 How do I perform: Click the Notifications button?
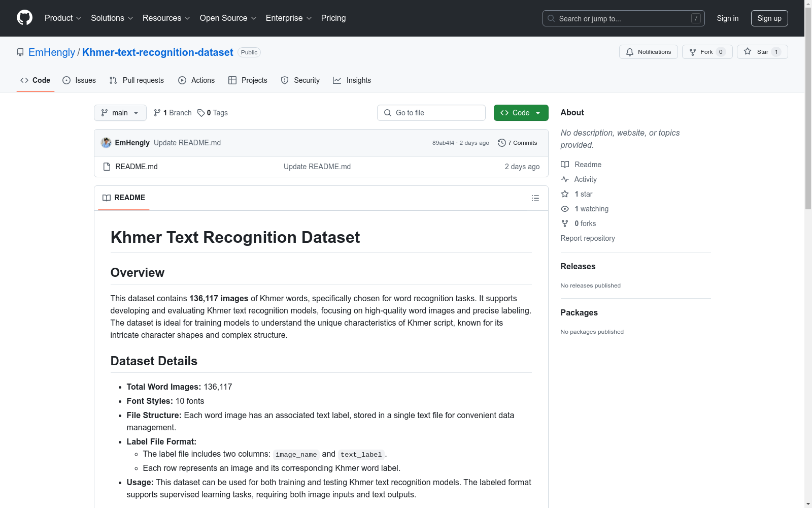[x=649, y=52]
